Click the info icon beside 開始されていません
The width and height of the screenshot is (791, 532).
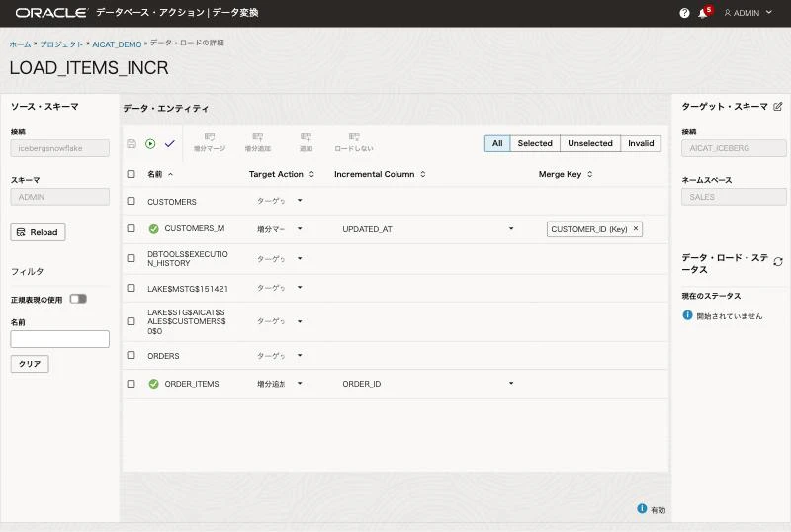point(687,315)
